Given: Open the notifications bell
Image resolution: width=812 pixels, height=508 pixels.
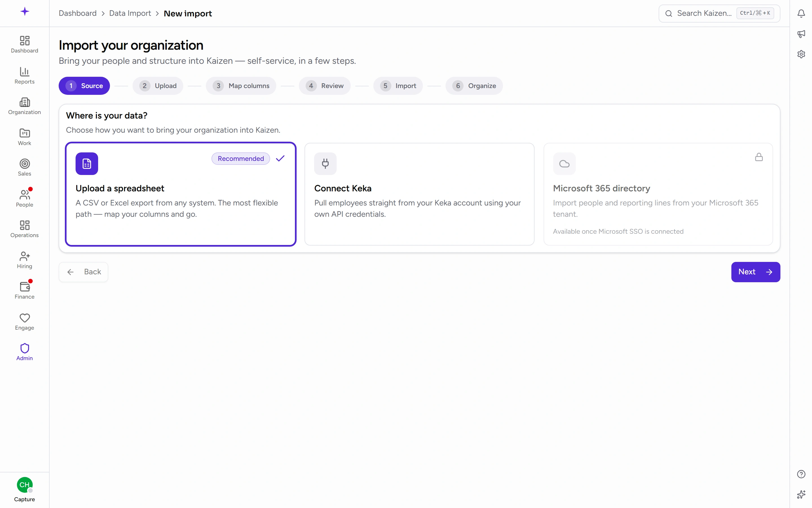Looking at the screenshot, I should [801, 14].
